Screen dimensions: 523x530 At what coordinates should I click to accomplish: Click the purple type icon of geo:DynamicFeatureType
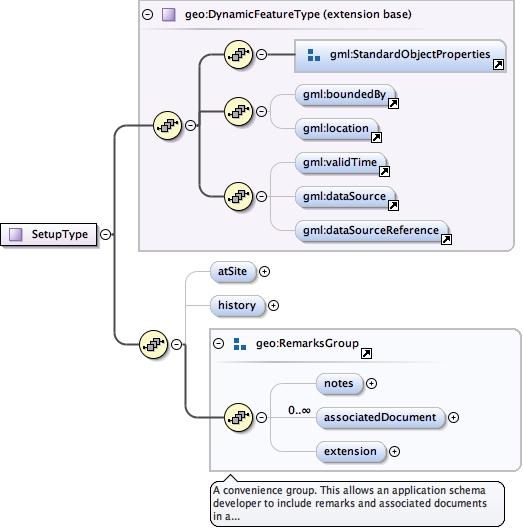(169, 15)
